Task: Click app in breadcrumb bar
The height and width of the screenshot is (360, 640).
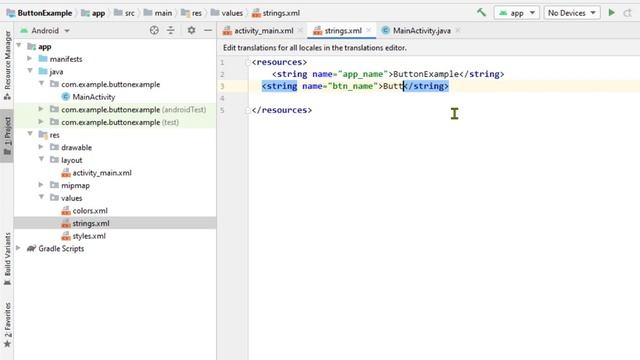Action: [98, 13]
